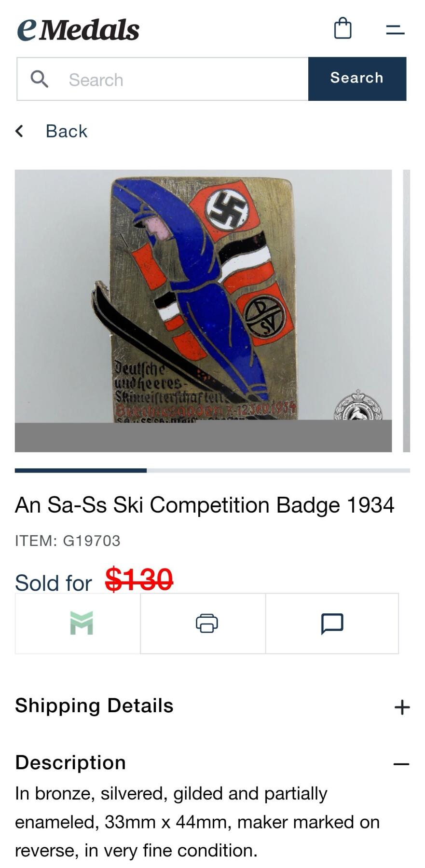The width and height of the screenshot is (425, 868).
Task: Show next gallery image at right edge
Action: pyautogui.click(x=406, y=311)
